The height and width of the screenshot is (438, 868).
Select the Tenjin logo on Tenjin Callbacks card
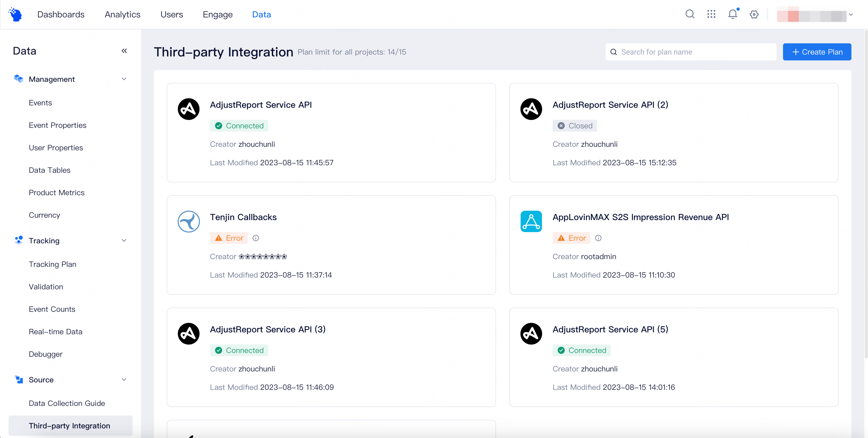click(188, 221)
